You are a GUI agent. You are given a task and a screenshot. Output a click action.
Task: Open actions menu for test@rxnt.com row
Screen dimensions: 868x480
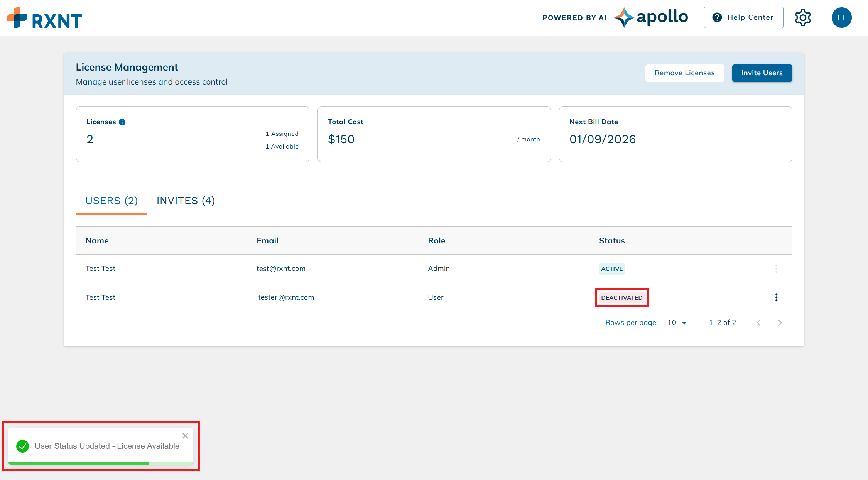776,269
